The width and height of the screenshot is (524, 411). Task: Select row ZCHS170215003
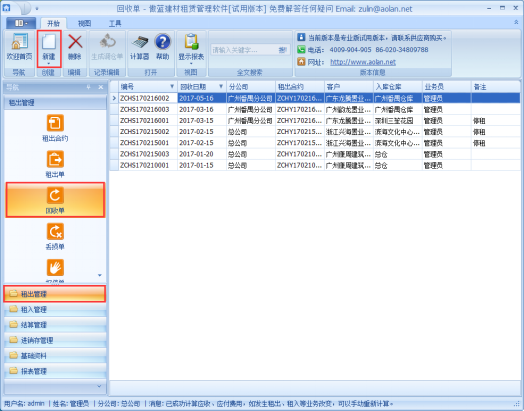tap(315, 154)
